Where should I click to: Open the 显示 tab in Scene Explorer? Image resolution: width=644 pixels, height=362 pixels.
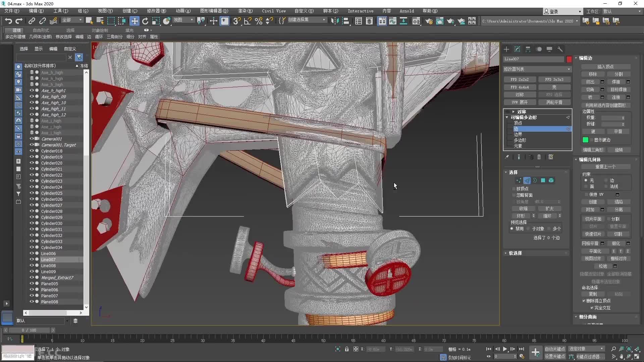[x=39, y=49]
